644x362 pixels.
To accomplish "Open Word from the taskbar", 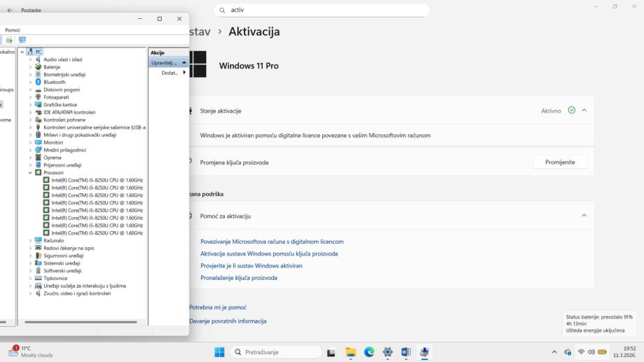I will (406, 352).
